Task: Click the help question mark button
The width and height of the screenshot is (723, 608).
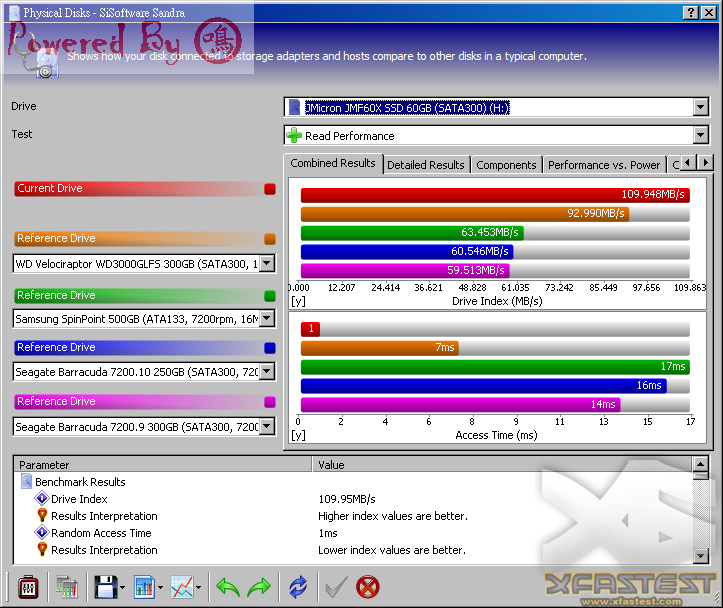Action: [x=690, y=13]
